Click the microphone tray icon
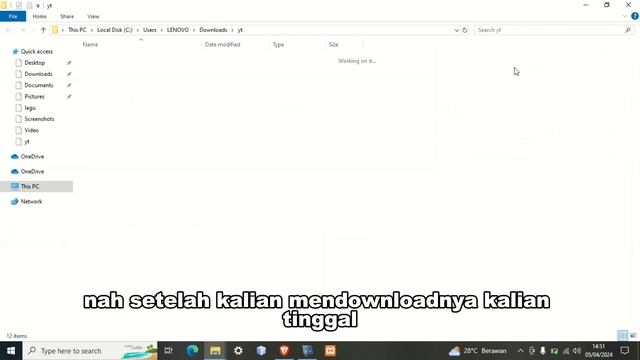The image size is (640, 360). (x=543, y=351)
